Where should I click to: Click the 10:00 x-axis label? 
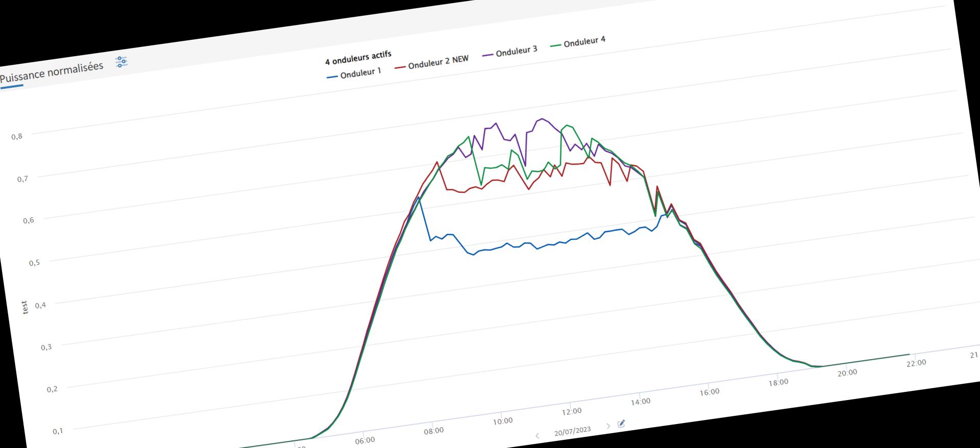point(503,421)
